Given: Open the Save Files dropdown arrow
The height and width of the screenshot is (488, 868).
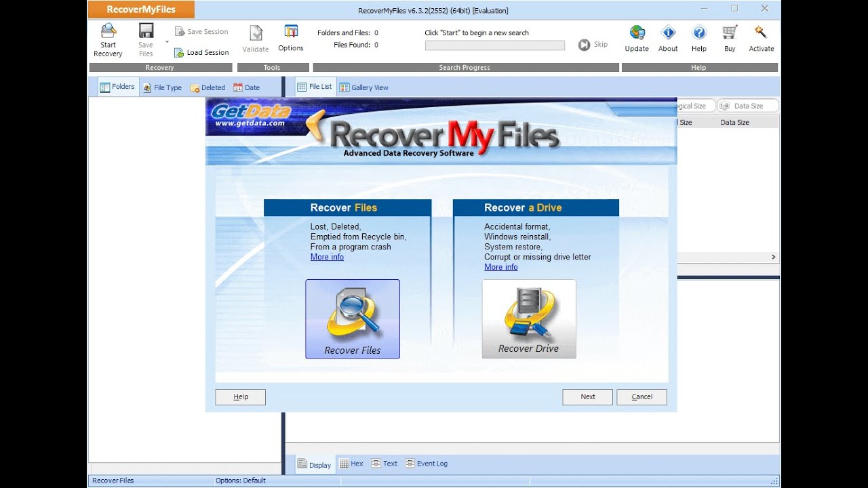Looking at the screenshot, I should click(x=167, y=42).
